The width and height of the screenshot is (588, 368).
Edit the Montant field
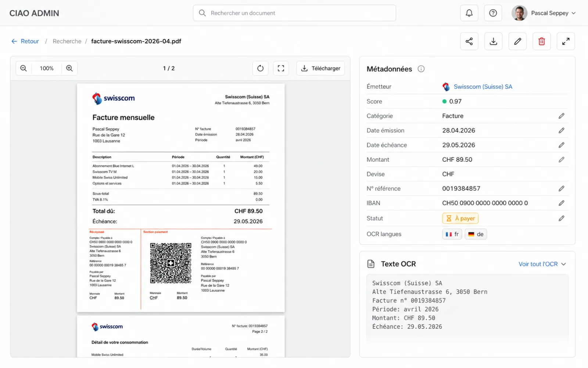tap(562, 160)
